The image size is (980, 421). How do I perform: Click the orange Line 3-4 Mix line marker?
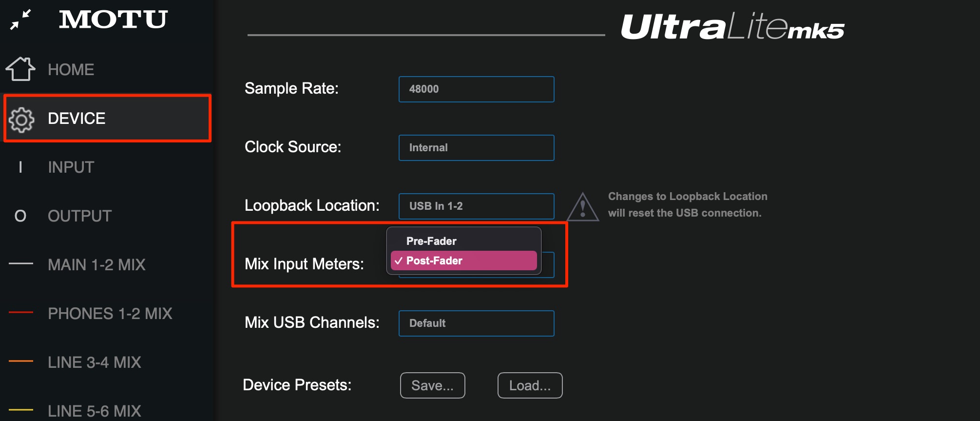pyautogui.click(x=21, y=361)
